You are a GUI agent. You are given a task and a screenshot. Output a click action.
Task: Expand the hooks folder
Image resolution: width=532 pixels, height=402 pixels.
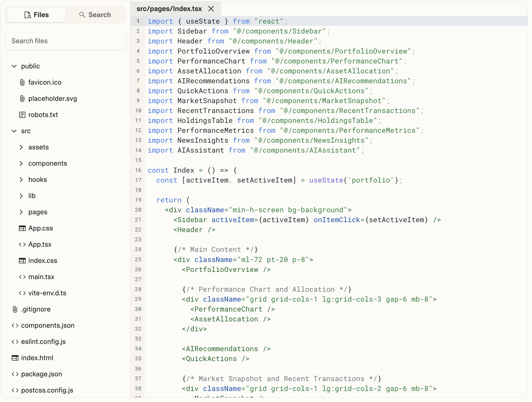click(21, 180)
